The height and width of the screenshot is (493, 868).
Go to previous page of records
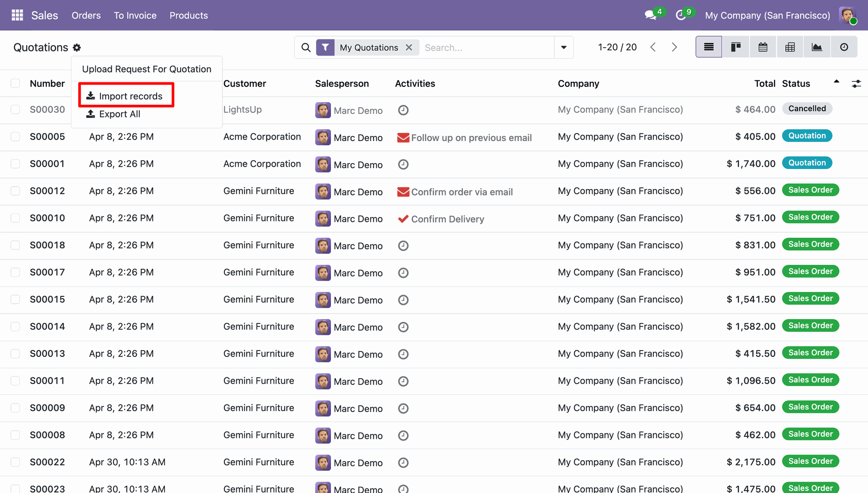[x=653, y=47]
